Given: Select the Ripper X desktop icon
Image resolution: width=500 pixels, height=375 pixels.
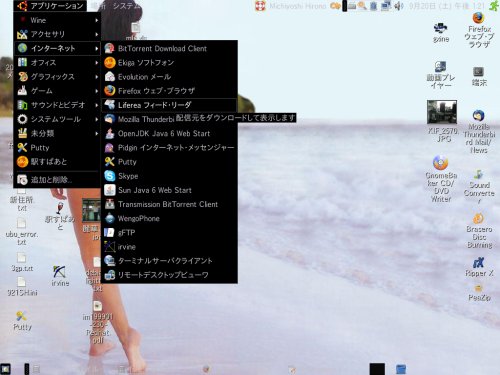Looking at the screenshot, I should [479, 267].
